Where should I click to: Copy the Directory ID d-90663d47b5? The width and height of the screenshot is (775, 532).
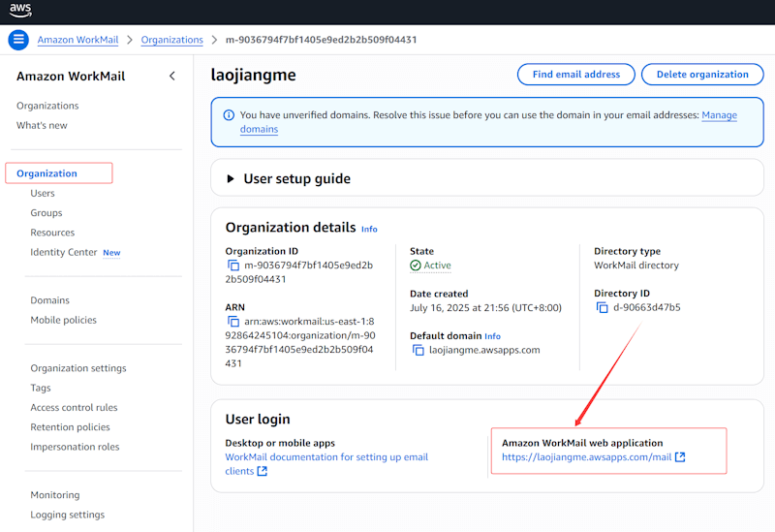pyautogui.click(x=603, y=307)
